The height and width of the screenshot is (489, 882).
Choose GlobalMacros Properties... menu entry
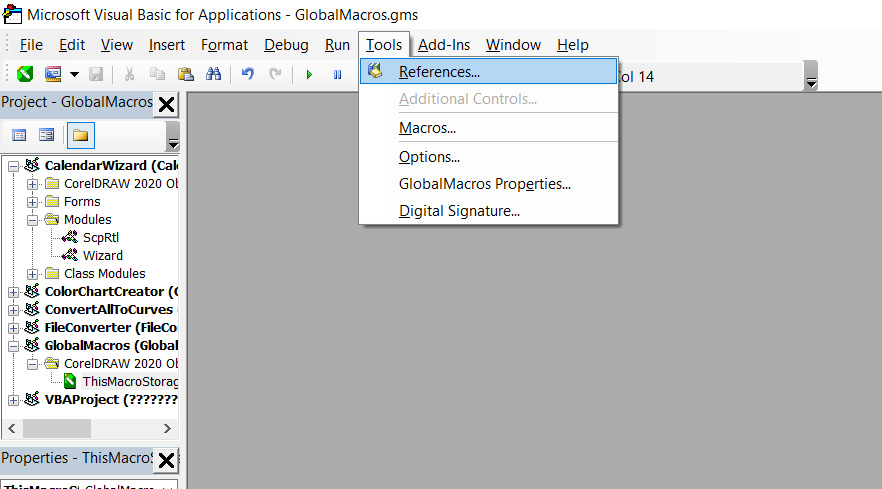pos(488,184)
